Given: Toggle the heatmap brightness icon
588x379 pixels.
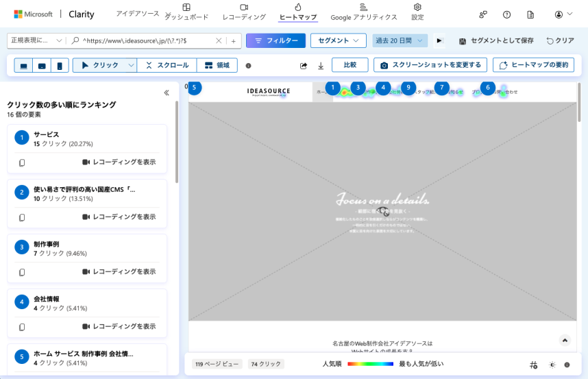Looking at the screenshot, I should [552, 365].
